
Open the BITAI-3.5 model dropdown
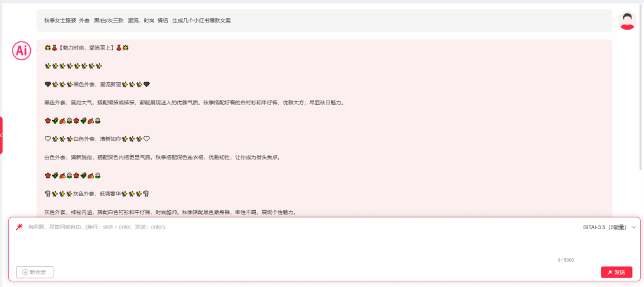tap(604, 227)
